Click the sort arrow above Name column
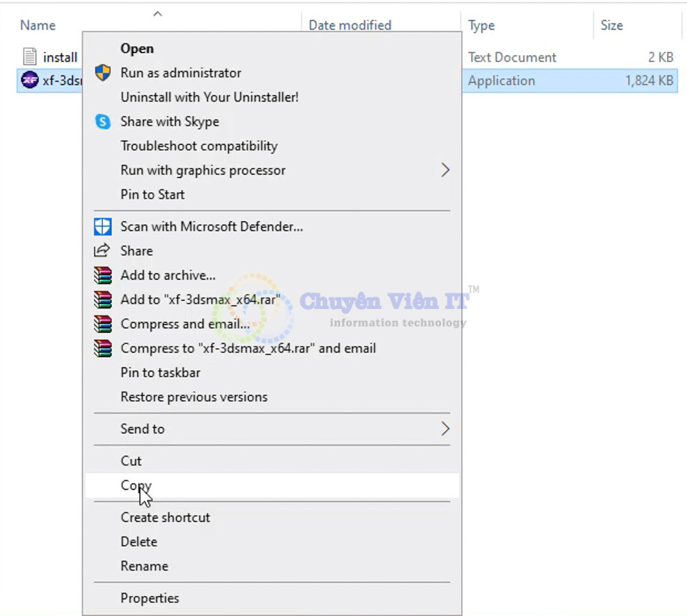 tap(158, 14)
